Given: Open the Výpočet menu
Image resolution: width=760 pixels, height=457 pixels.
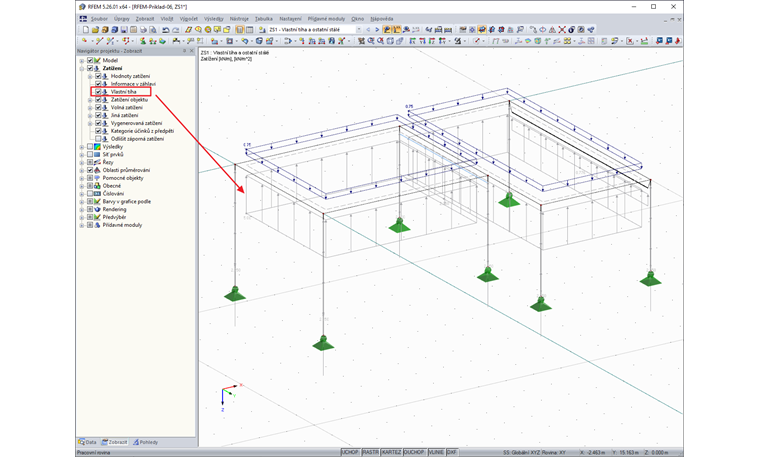Looking at the screenshot, I should tap(189, 18).
